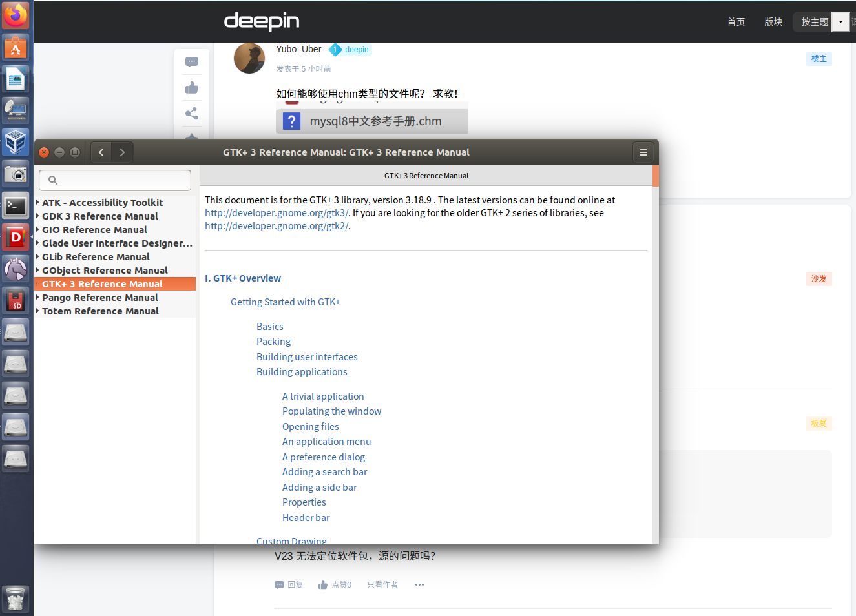This screenshot has width=856, height=616.
Task: Open Devhelp's hamburger menu
Action: 643,152
